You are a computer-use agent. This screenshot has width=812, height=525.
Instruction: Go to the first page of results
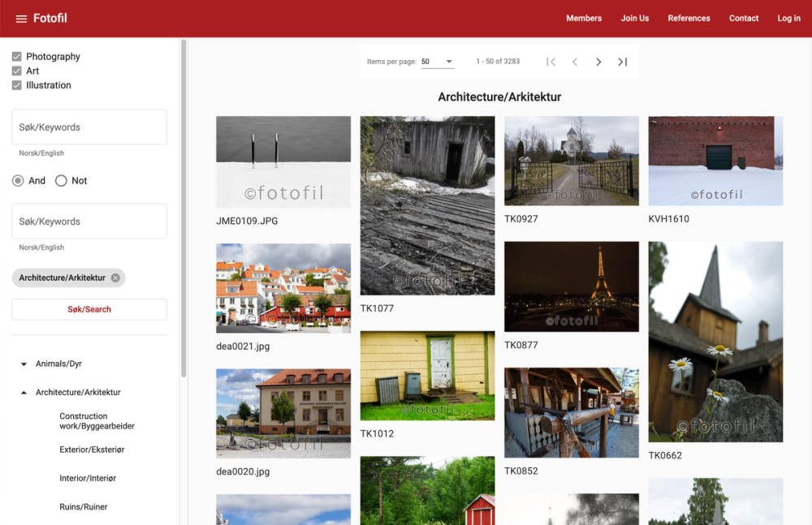click(551, 62)
